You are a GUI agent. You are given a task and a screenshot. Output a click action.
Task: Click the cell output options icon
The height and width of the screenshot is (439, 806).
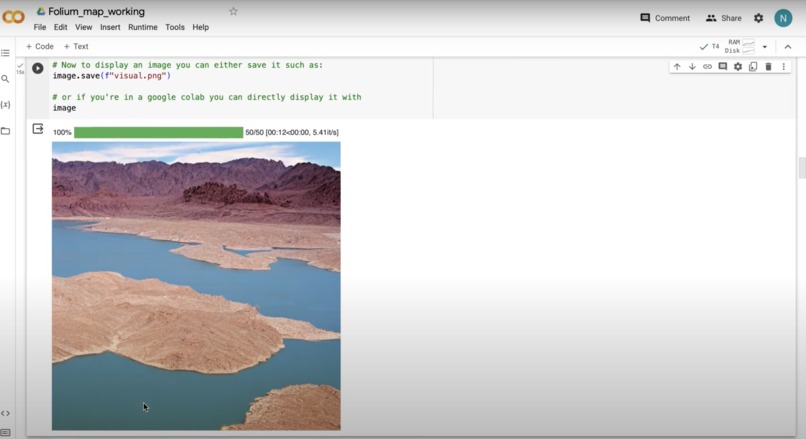[x=38, y=129]
